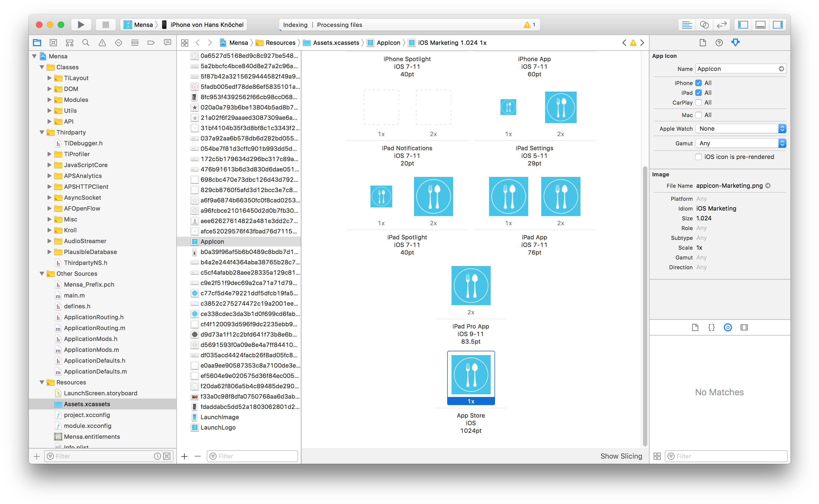The width and height of the screenshot is (819, 504).
Task: Show the Object library icon
Action: [728, 327]
